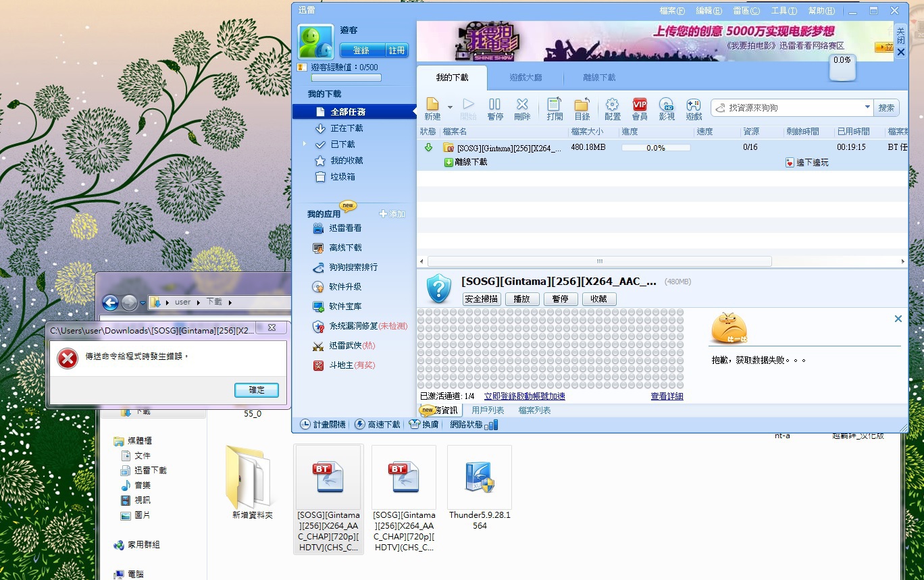Open 离线下载 application icon
Image resolution: width=924 pixels, height=580 pixels.
click(x=318, y=248)
